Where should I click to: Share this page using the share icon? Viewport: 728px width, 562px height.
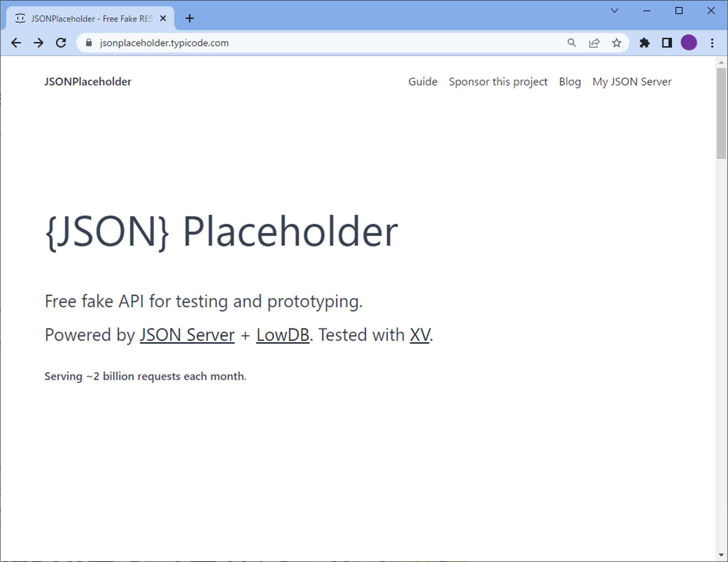point(594,43)
